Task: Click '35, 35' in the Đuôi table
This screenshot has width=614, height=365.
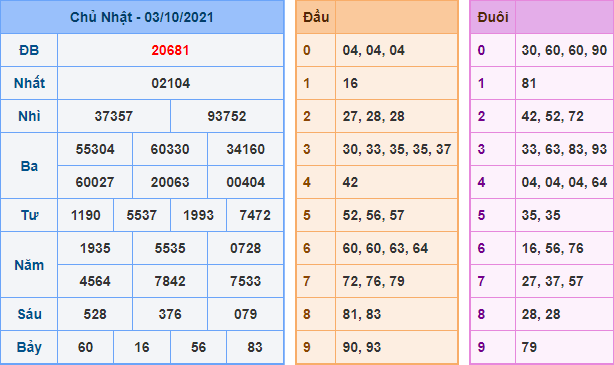Action: [541, 215]
